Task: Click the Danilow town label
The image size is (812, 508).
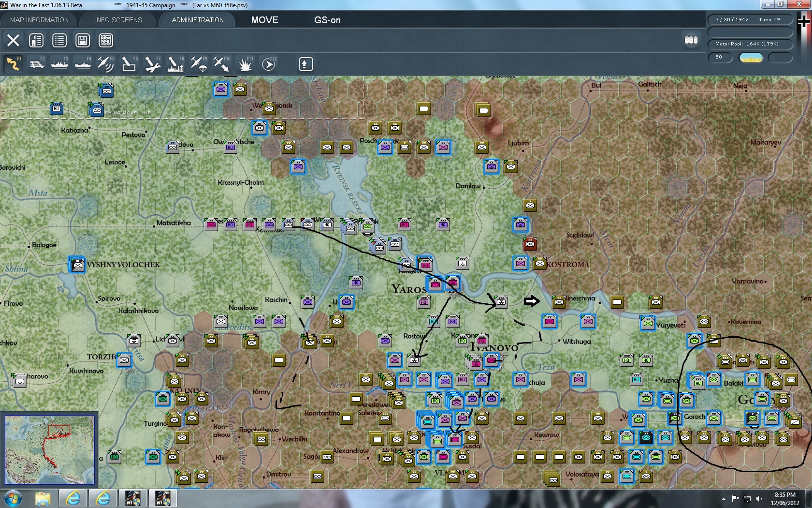Action: click(468, 186)
